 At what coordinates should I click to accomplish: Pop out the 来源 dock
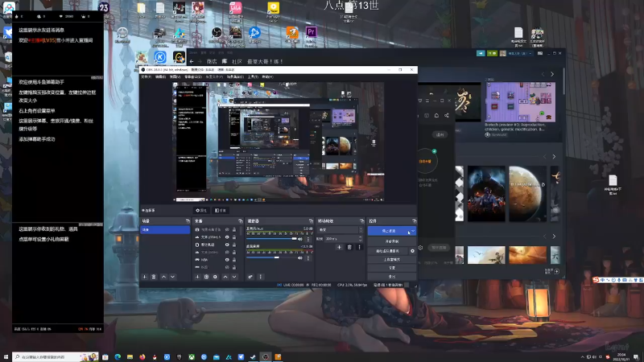coord(240,220)
